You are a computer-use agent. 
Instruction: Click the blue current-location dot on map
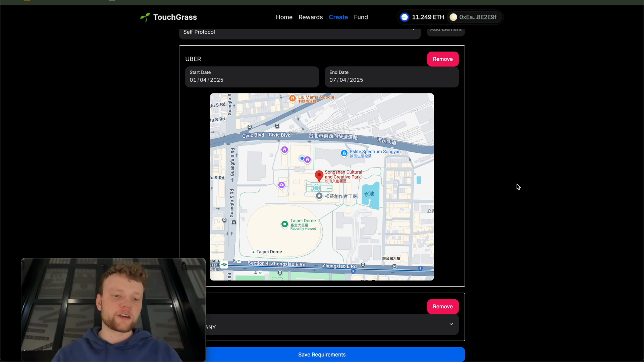[302, 158]
